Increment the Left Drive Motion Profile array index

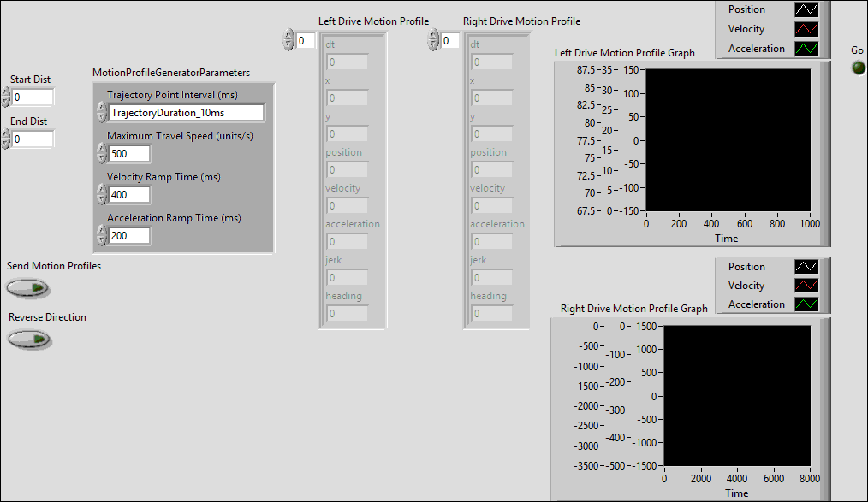(x=289, y=35)
